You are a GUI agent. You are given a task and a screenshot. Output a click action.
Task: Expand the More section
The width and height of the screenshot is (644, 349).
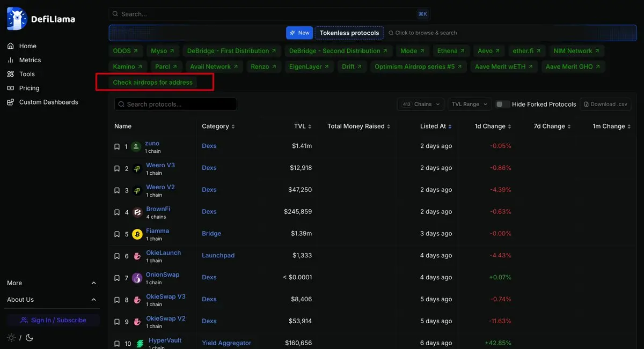tap(52, 283)
